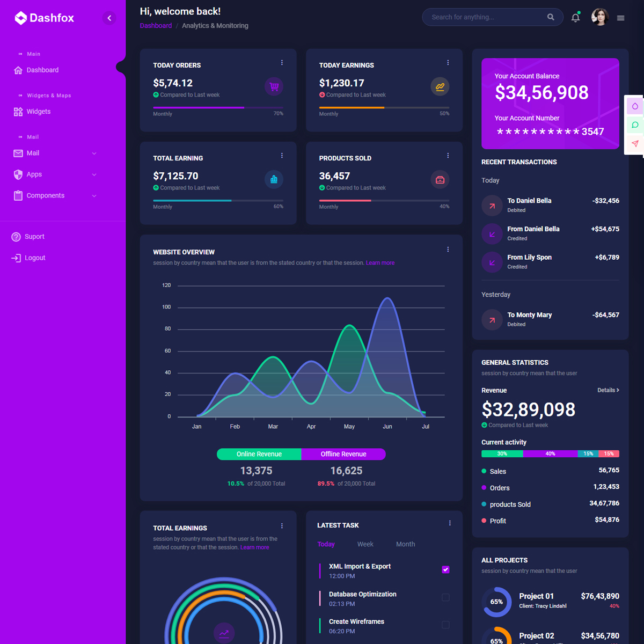Click the purple floating side panel icon

635,106
